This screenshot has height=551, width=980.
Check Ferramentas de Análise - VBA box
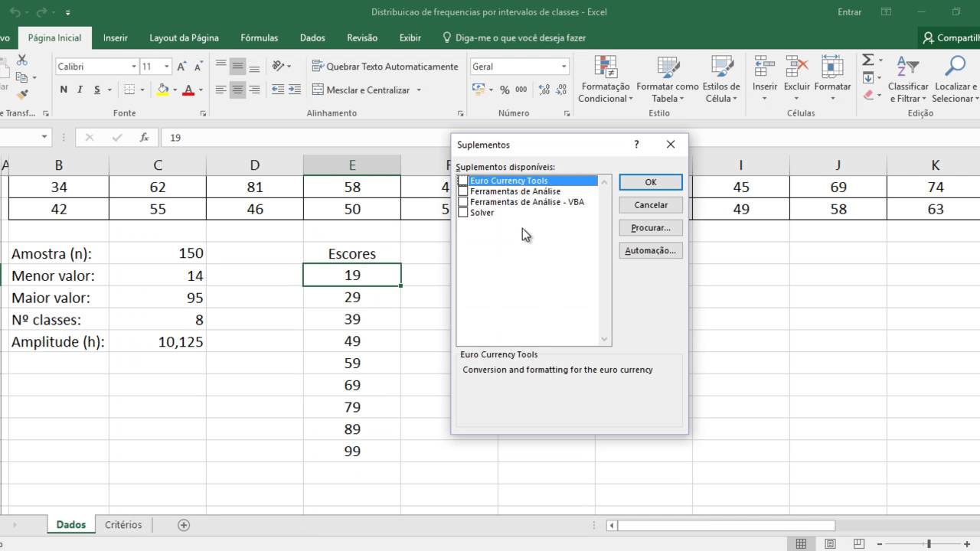462,202
